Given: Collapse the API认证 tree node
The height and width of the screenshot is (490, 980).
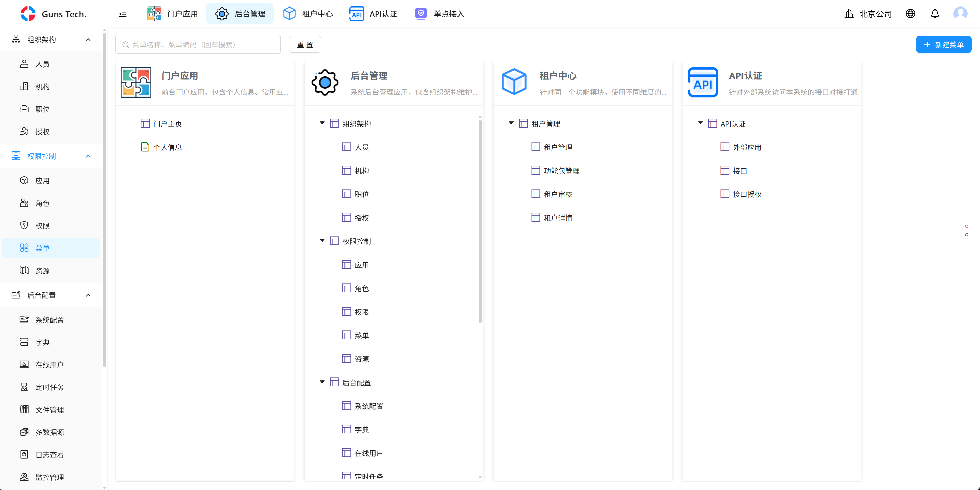Looking at the screenshot, I should [700, 123].
